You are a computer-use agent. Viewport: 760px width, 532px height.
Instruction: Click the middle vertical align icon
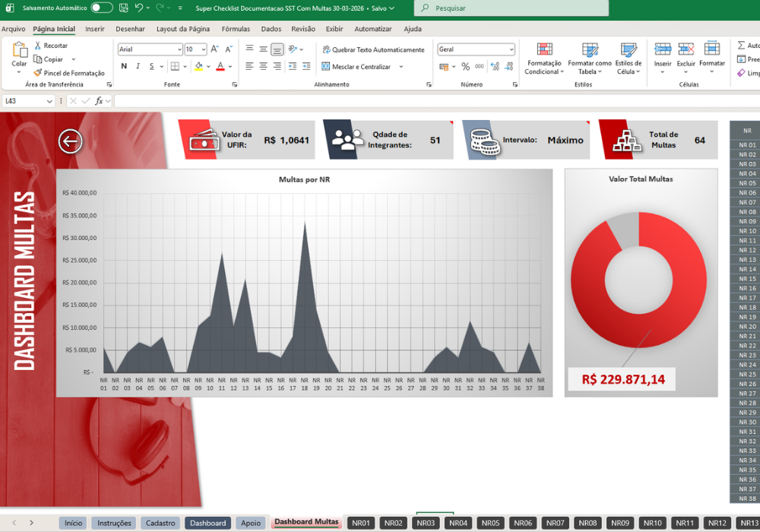[263, 49]
